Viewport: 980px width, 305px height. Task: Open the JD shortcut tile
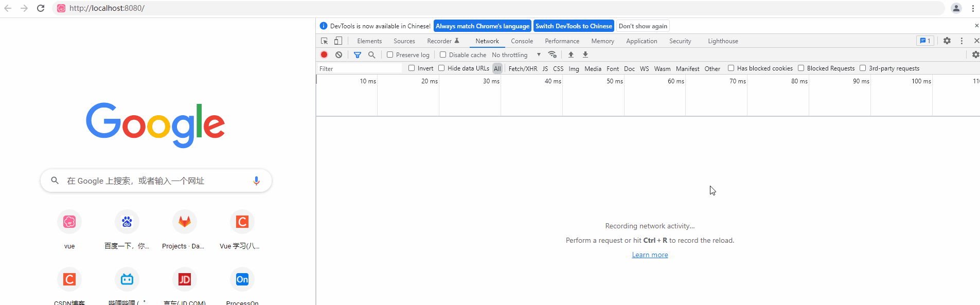click(185, 286)
